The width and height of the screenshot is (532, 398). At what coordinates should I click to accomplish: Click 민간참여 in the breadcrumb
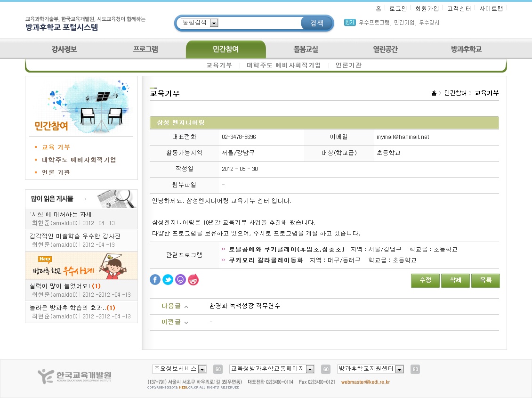click(455, 93)
